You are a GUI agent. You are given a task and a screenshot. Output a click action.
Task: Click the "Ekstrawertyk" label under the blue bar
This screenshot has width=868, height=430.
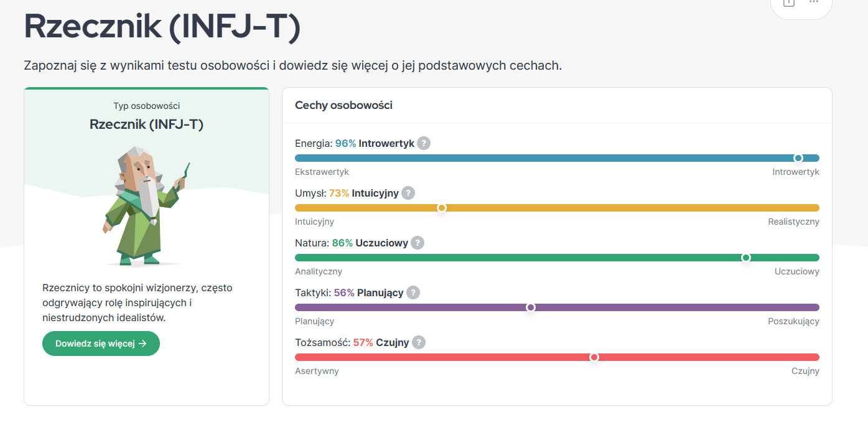pyautogui.click(x=322, y=172)
